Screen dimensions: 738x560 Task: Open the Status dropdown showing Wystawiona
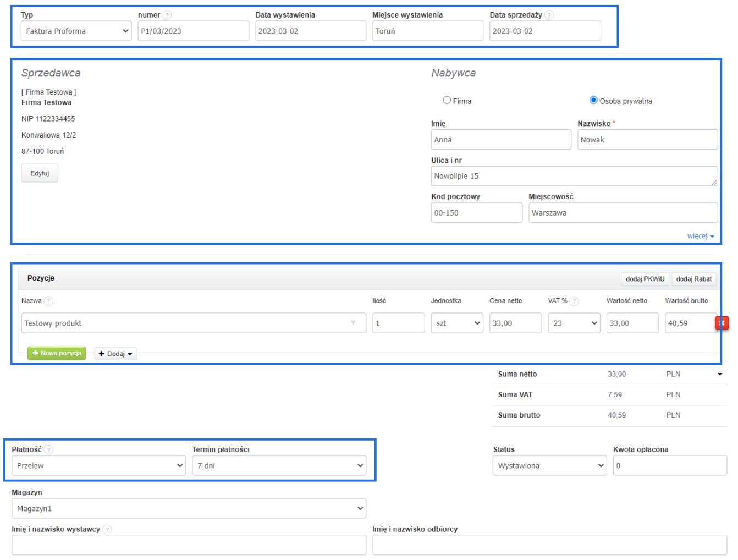pos(549,466)
